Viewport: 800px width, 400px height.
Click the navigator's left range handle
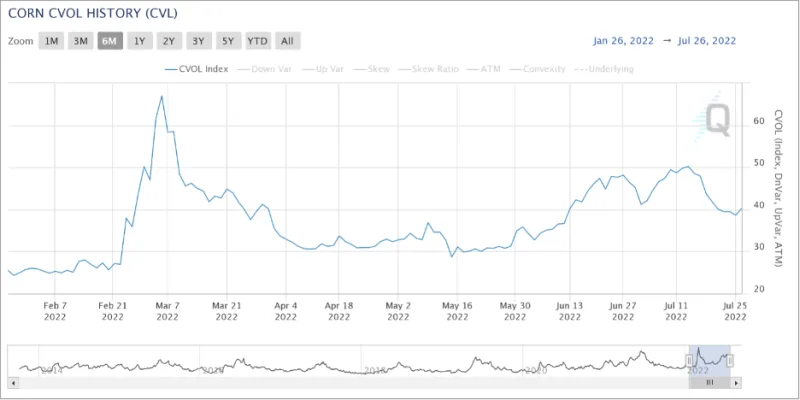click(x=689, y=359)
